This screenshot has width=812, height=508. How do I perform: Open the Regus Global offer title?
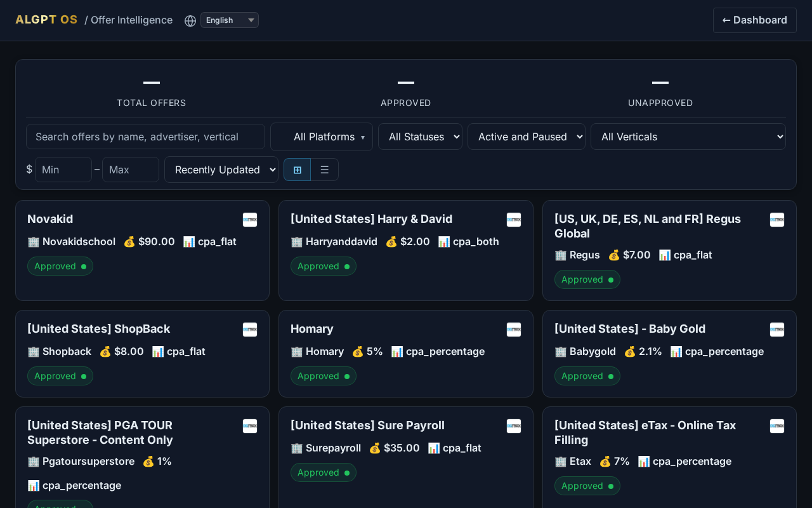pyautogui.click(x=648, y=226)
